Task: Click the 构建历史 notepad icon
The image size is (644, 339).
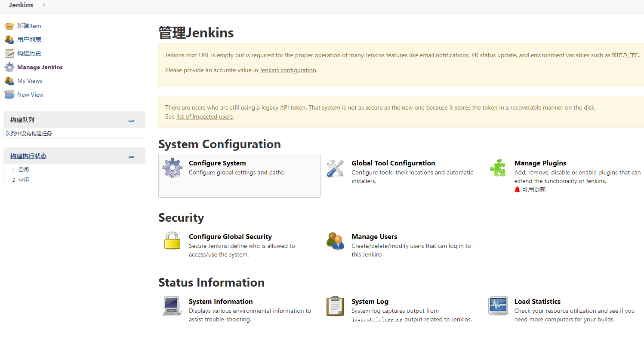Action: [9, 53]
